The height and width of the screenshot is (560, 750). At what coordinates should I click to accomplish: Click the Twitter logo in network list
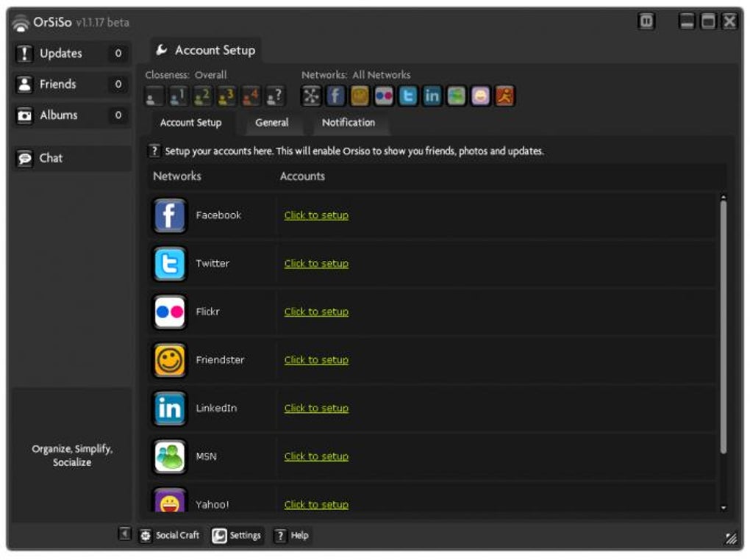tap(170, 264)
